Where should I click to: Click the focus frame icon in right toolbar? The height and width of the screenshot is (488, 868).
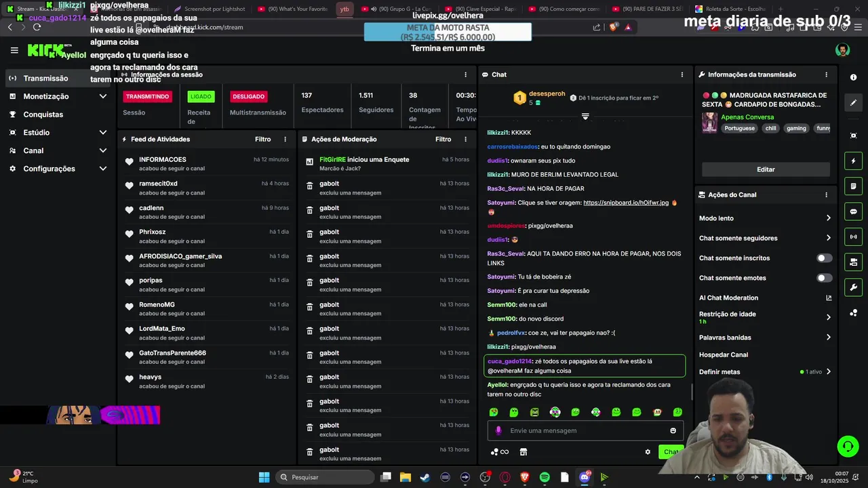tap(853, 136)
